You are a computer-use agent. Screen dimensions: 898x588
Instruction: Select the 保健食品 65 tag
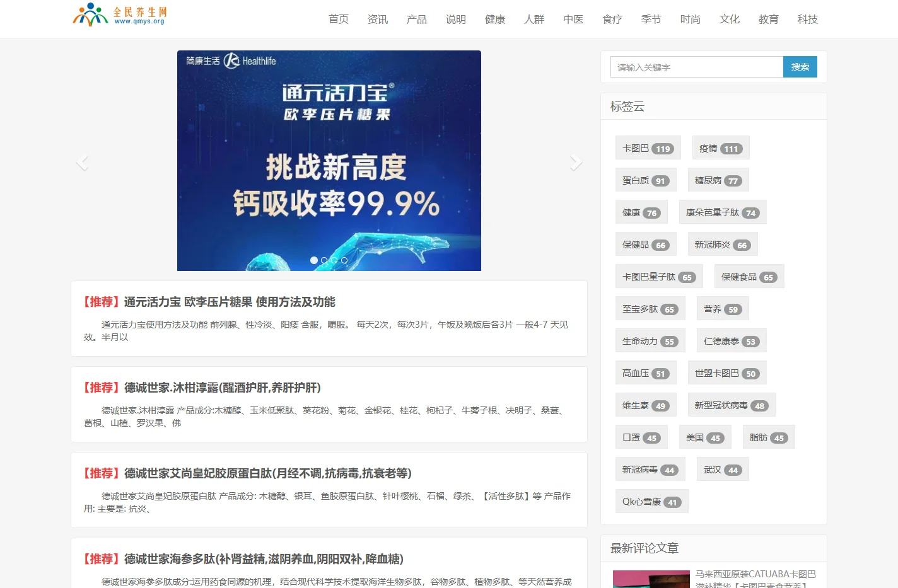[x=749, y=277]
